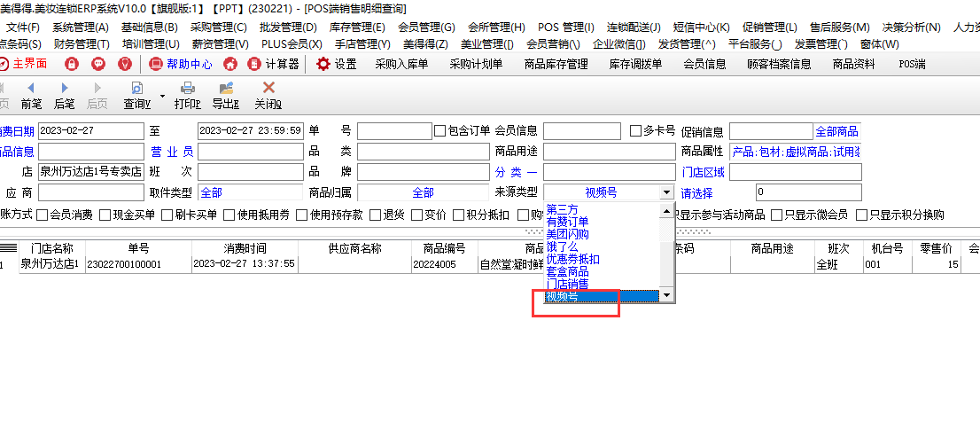Open 库存调拨单 shortcut

pyautogui.click(x=635, y=64)
